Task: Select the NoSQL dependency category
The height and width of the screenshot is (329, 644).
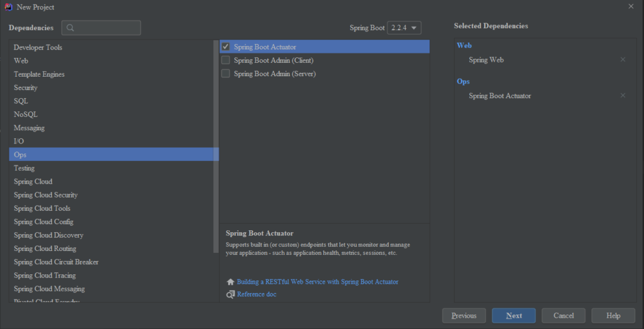Action: (x=26, y=114)
